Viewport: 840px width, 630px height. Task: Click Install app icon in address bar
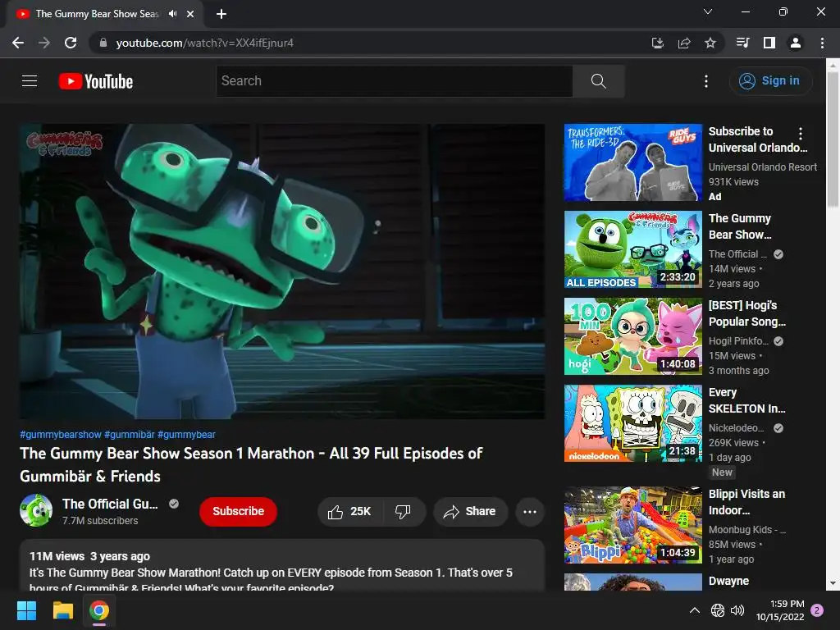tap(657, 43)
